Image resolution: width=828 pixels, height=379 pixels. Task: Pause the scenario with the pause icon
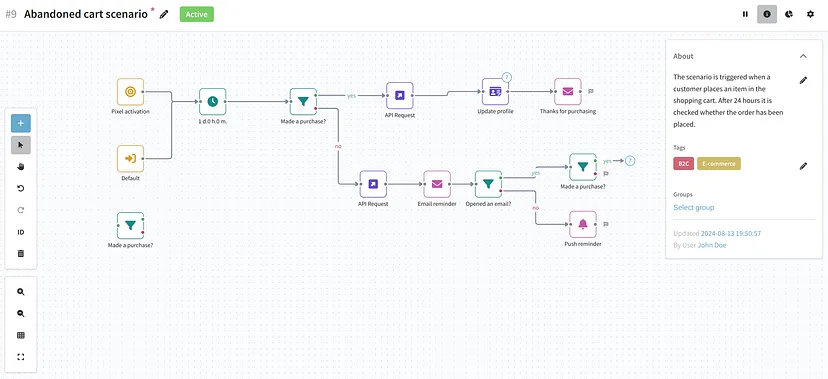click(x=745, y=14)
